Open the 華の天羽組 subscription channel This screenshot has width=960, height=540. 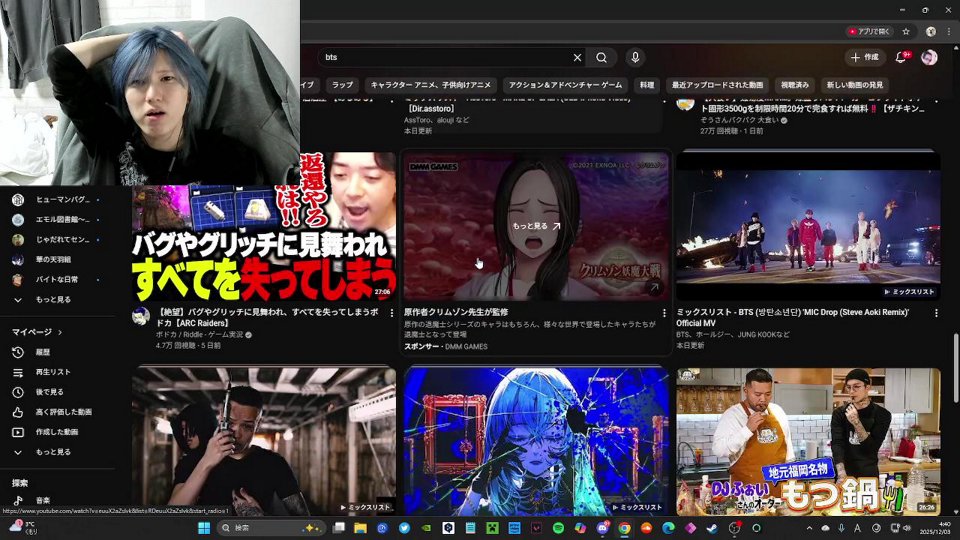pos(56,260)
